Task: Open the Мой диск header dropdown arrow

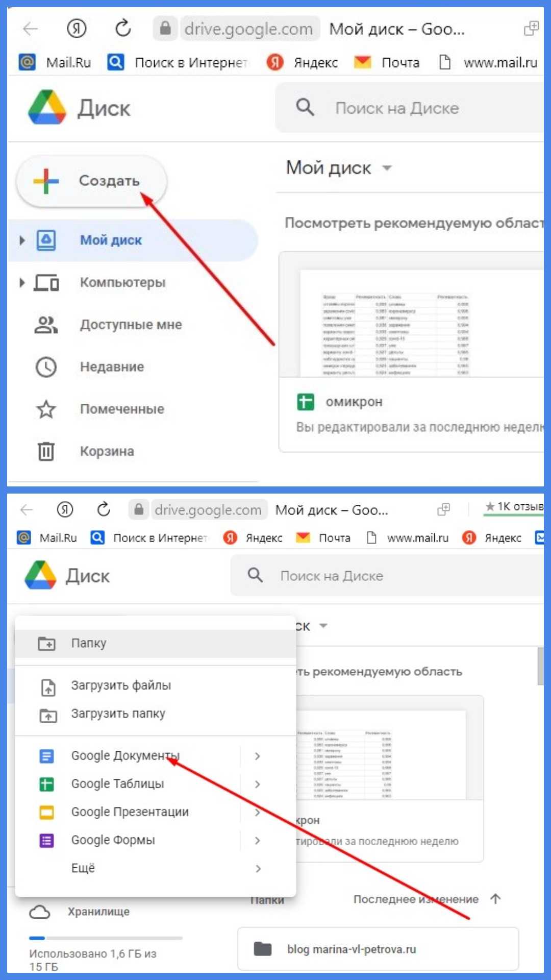Action: point(387,168)
